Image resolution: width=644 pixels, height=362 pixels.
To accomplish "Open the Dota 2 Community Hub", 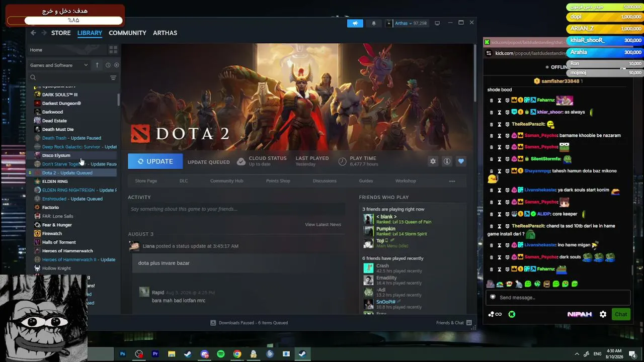I will (x=226, y=181).
